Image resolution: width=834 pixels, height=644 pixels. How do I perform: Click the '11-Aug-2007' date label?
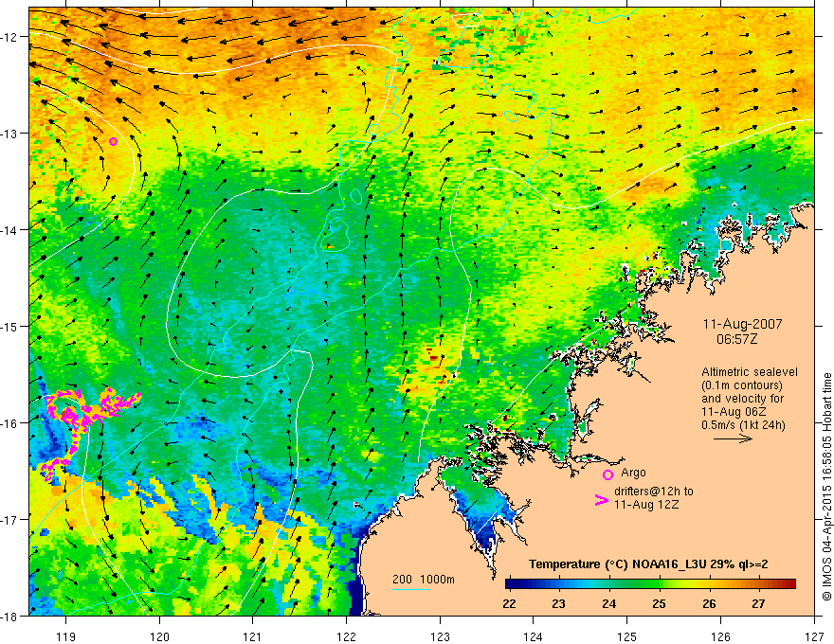click(x=742, y=324)
